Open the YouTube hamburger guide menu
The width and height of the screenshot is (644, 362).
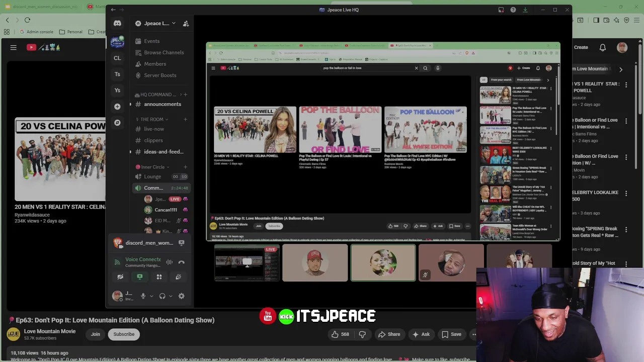coord(14,47)
